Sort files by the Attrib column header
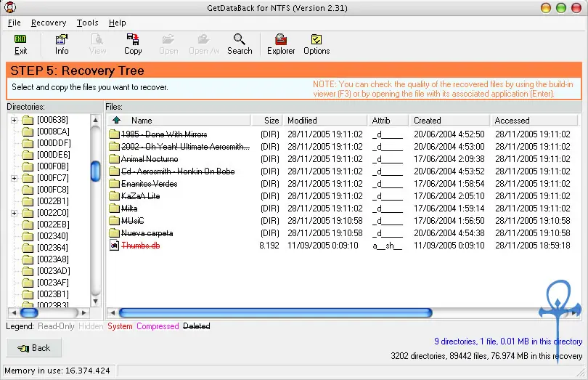This screenshot has width=588, height=380. (388, 121)
